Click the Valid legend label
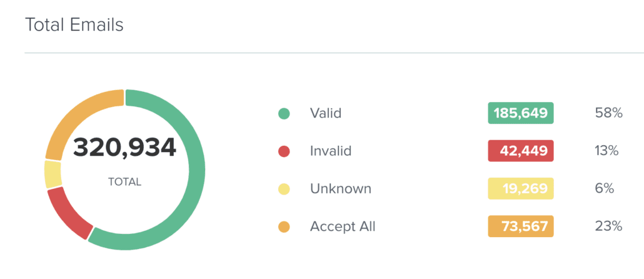Viewport: 644px width, 279px height. [326, 113]
